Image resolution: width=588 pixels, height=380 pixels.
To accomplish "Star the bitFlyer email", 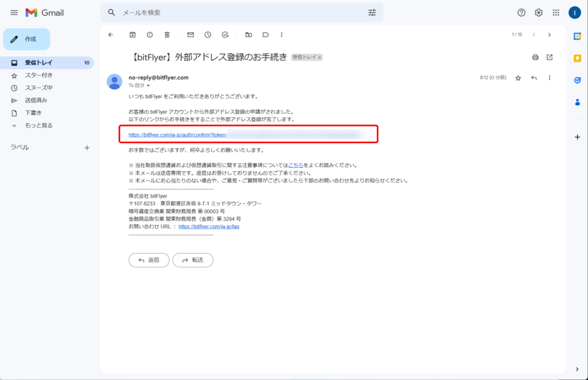I will click(518, 78).
